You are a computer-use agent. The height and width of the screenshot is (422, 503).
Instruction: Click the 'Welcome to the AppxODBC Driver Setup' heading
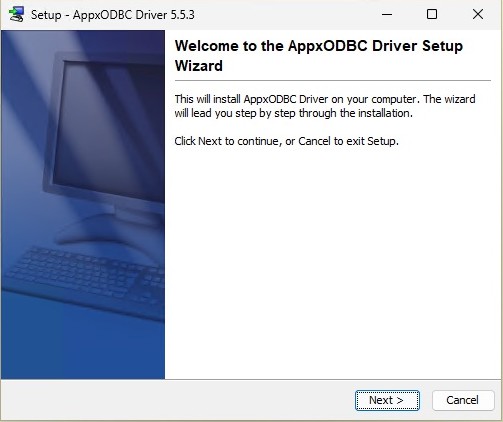(x=319, y=46)
